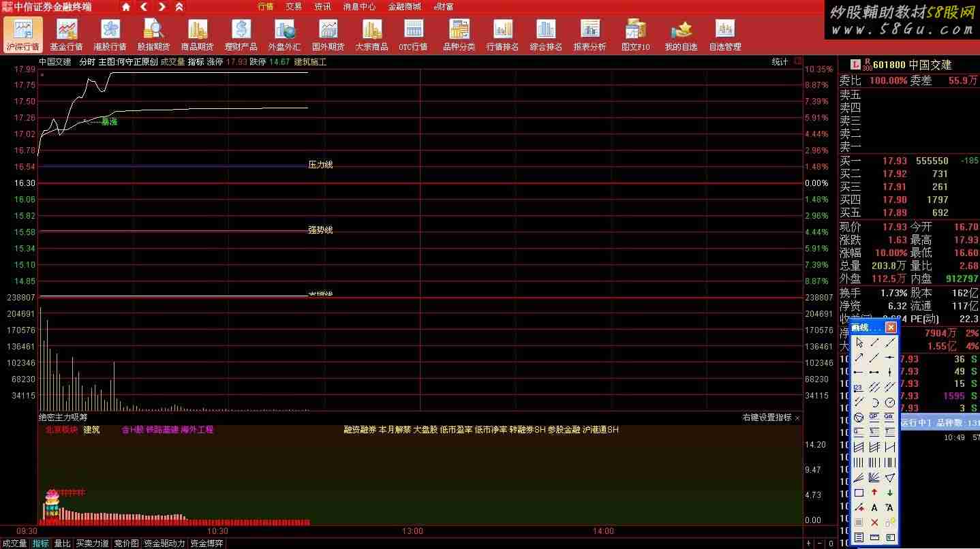Viewport: 980px width, 549px height.
Task: Select the A text annotation tool
Action: point(874,507)
